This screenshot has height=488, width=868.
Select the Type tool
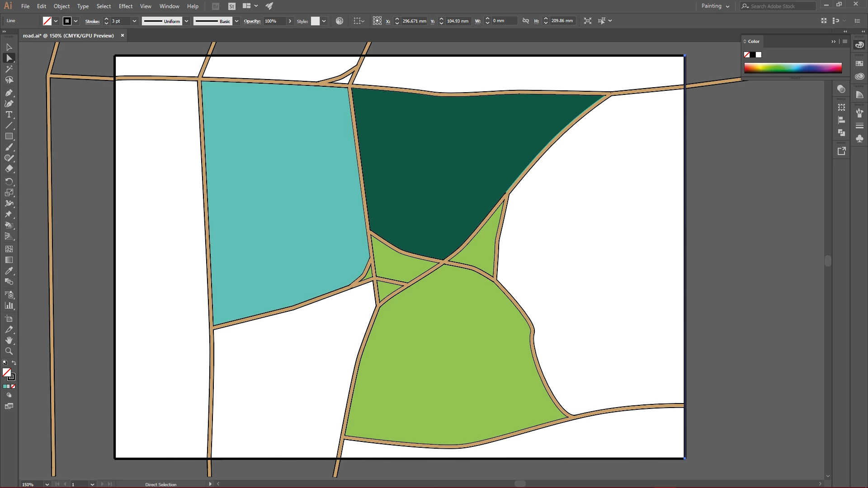[9, 115]
